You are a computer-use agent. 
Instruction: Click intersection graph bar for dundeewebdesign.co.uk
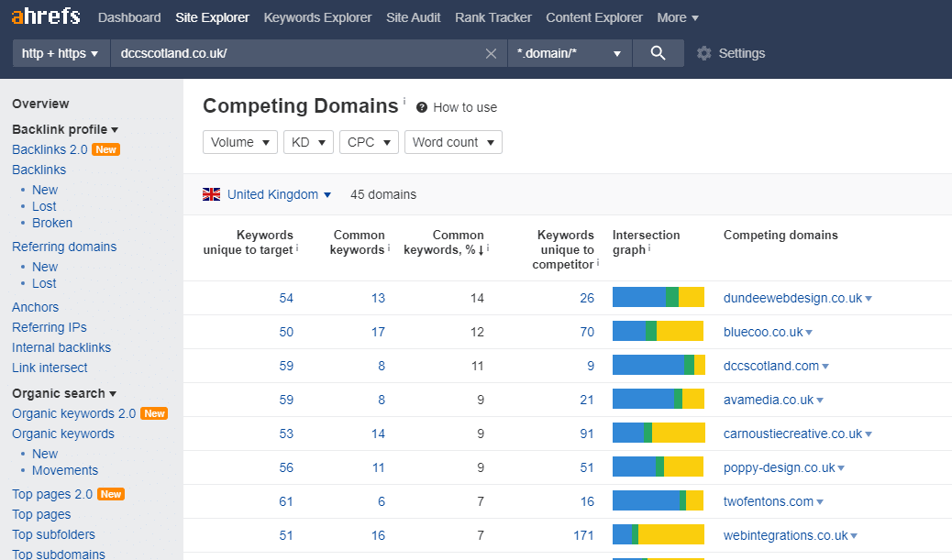[x=659, y=297]
